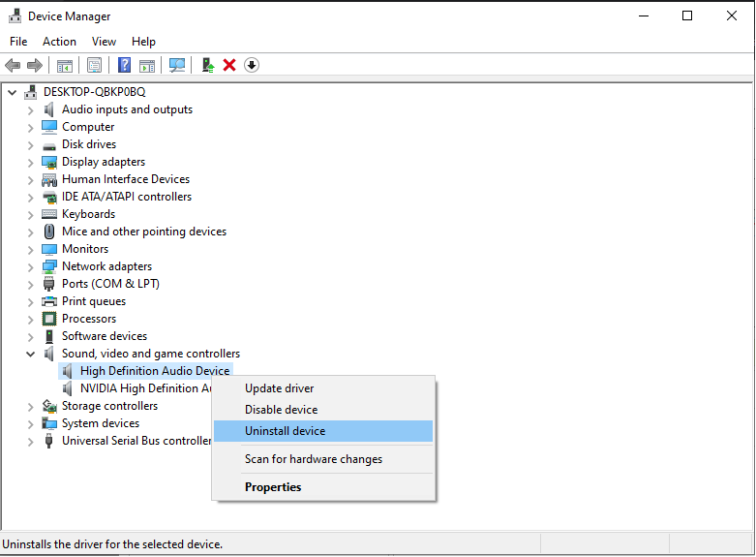Choose Uninstall device from context menu

tap(285, 431)
